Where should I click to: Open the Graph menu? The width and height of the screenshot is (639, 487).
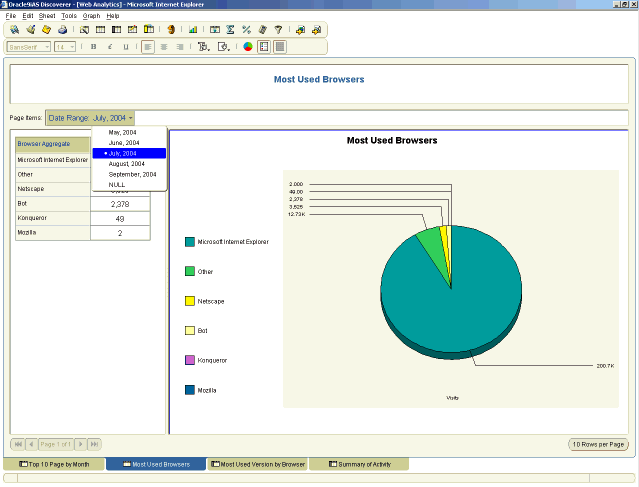(x=91, y=17)
